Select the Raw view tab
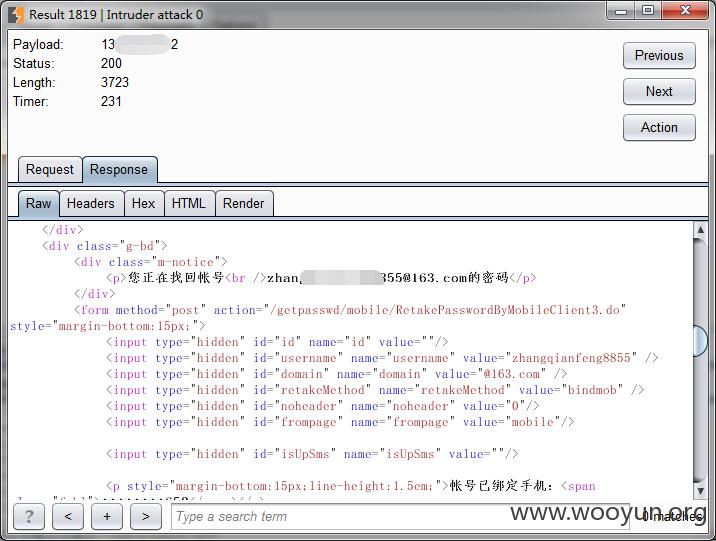The image size is (716, 541). [38, 203]
